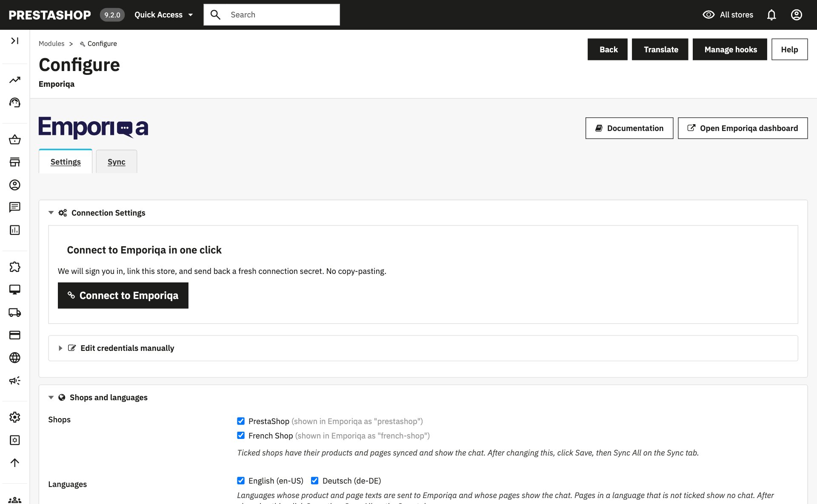Open the Design monitor icon in sidebar

15,290
